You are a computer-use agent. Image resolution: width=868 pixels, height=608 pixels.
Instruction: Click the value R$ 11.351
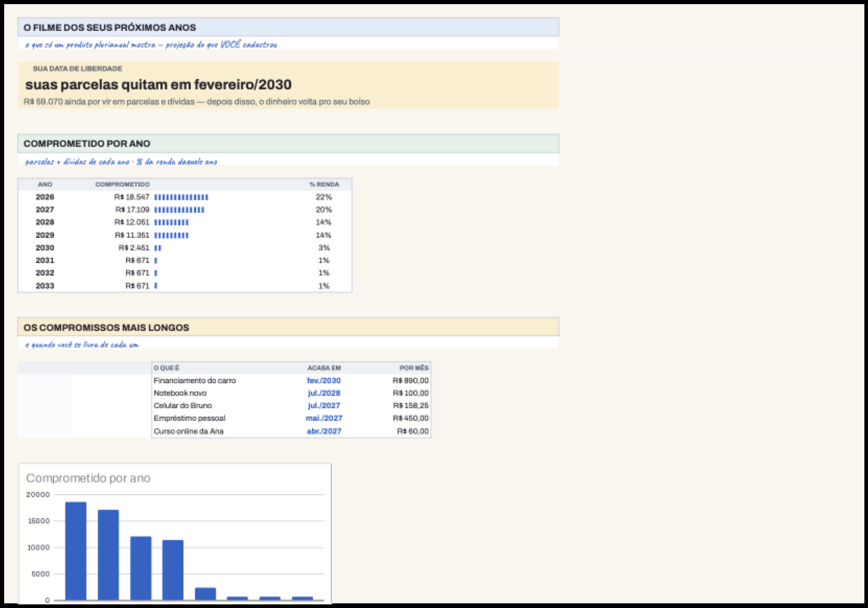click(x=133, y=235)
